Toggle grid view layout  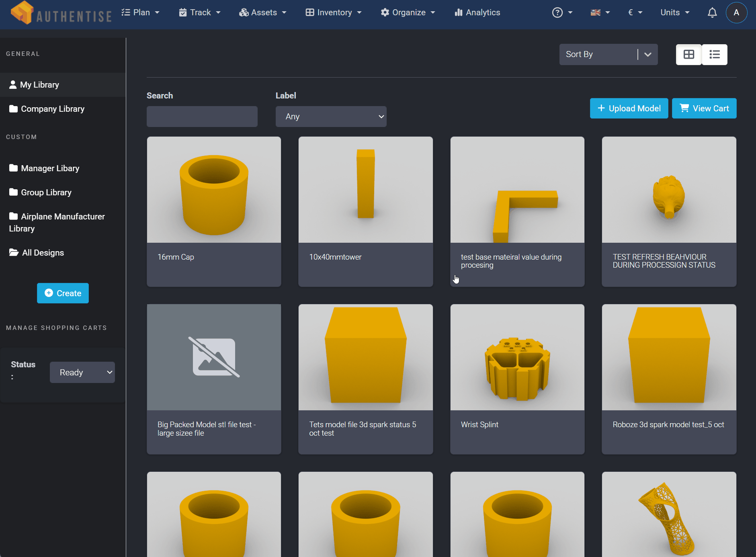click(688, 54)
